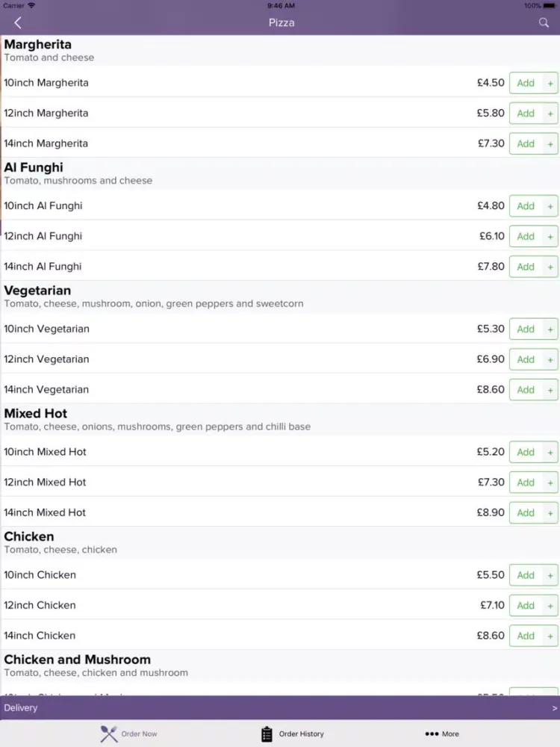Image resolution: width=560 pixels, height=747 pixels.
Task: Select the 10inch Margherita item name
Action: point(46,83)
